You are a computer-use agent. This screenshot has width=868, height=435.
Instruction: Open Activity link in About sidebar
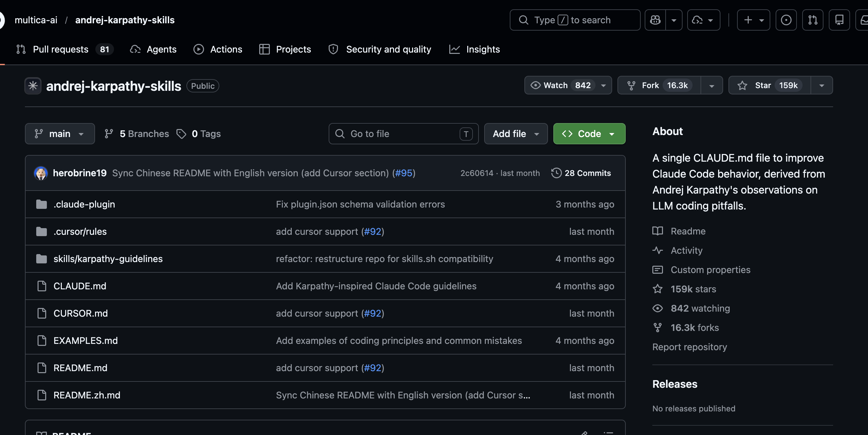point(678,250)
